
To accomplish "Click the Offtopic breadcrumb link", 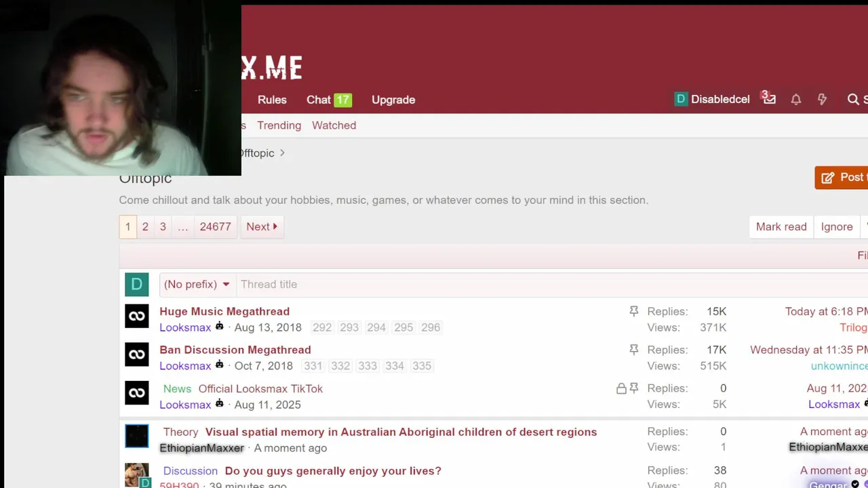I will click(258, 153).
